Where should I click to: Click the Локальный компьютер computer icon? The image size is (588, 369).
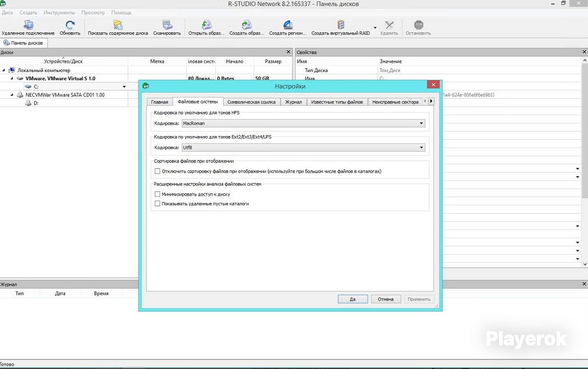pyautogui.click(x=12, y=70)
